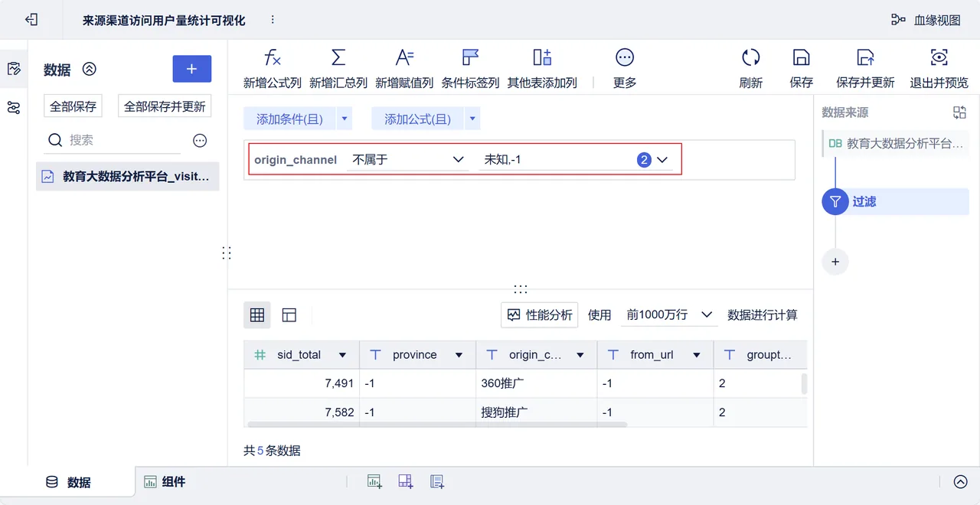The image size is (980, 505).
Task: Click the add chart component icon in bottom bar
Action: pyautogui.click(x=374, y=481)
